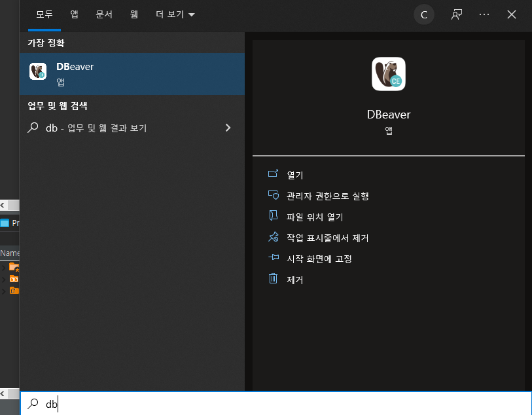This screenshot has width=532, height=415.
Task: Click the run-as-administrator shield icon
Action: click(273, 195)
